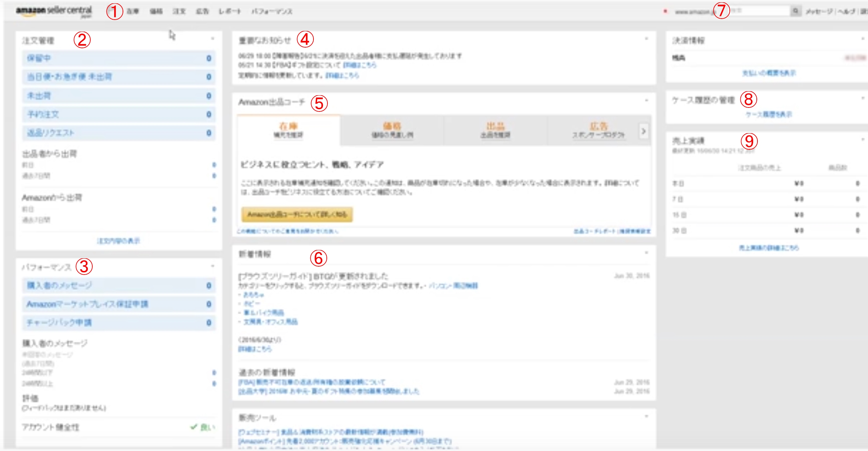Click the 車&バイク用品 category link

(x=263, y=313)
